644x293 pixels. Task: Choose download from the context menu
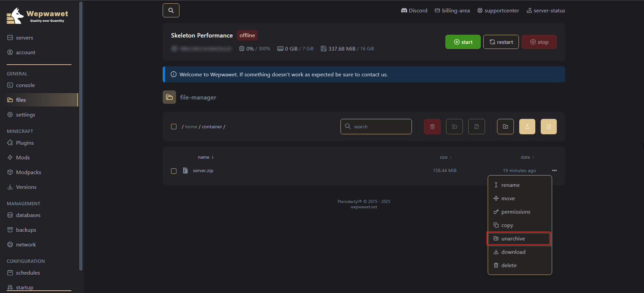pos(520,252)
